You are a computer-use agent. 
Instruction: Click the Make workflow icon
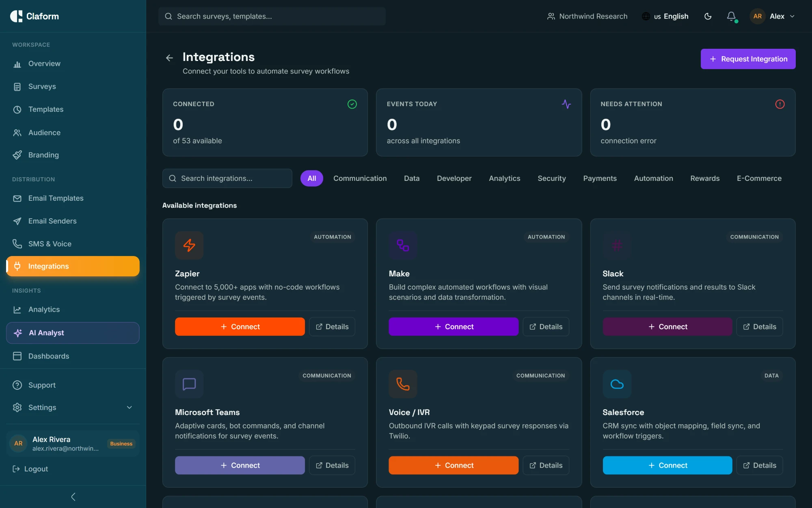(403, 245)
